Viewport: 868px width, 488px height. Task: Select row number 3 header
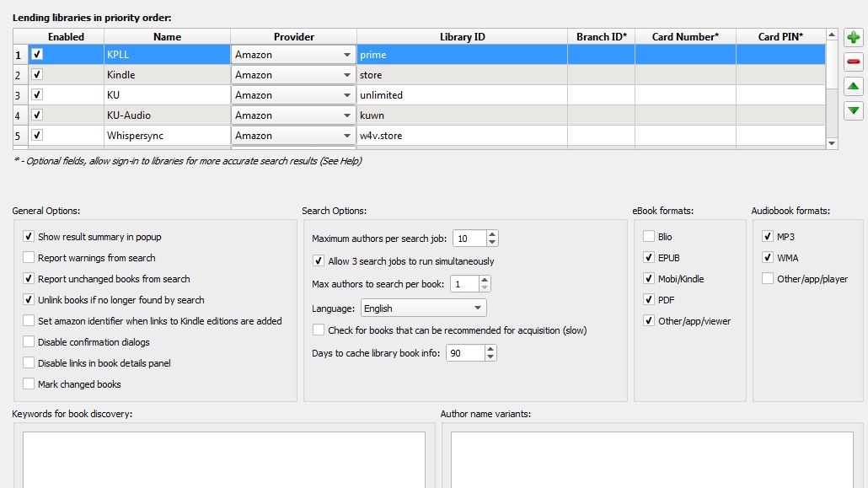click(x=19, y=95)
